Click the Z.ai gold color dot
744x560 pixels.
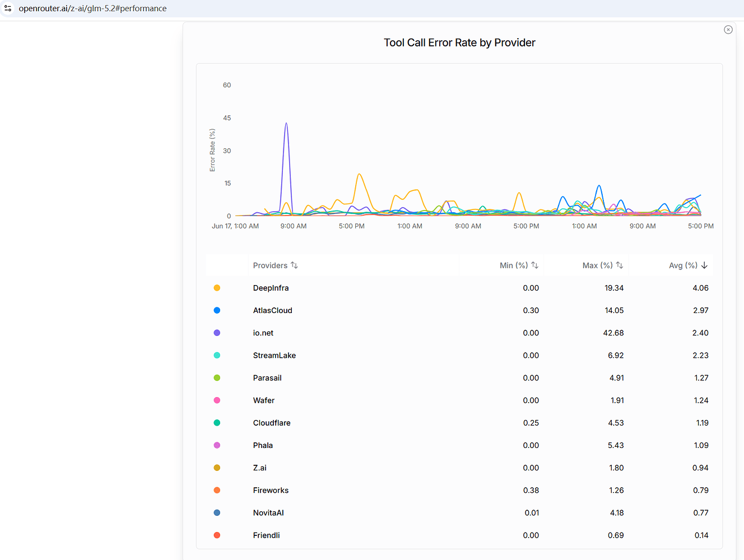pos(217,468)
